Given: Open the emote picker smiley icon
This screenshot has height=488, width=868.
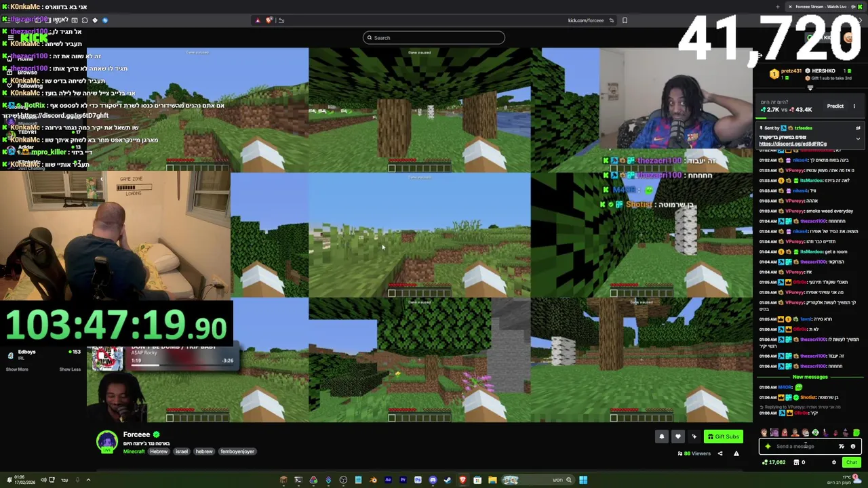Looking at the screenshot, I should (x=853, y=446).
